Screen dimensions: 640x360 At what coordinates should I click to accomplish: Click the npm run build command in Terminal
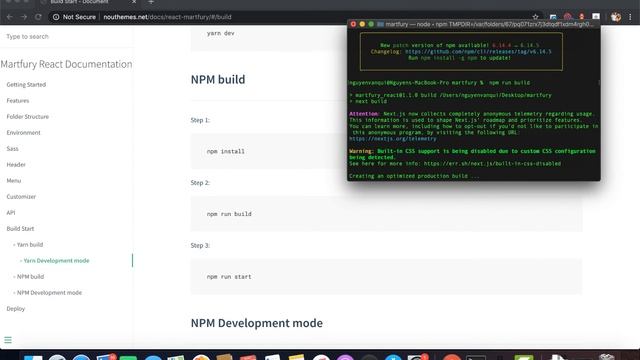tap(509, 83)
